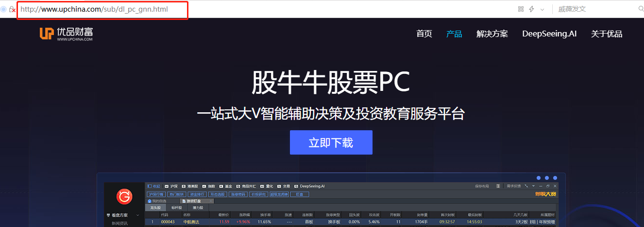Click the 封单量 column header
This screenshot has width=644, height=227.
(423, 214)
